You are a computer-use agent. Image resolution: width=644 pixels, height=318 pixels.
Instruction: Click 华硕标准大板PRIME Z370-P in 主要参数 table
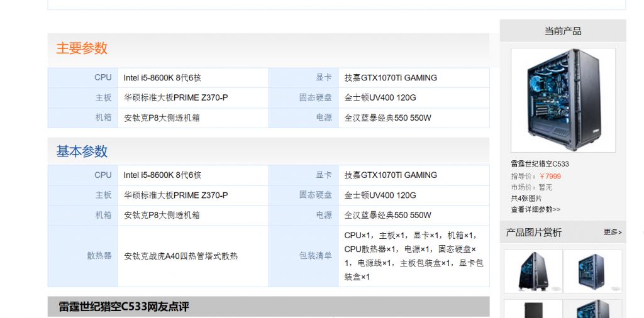[176, 97]
